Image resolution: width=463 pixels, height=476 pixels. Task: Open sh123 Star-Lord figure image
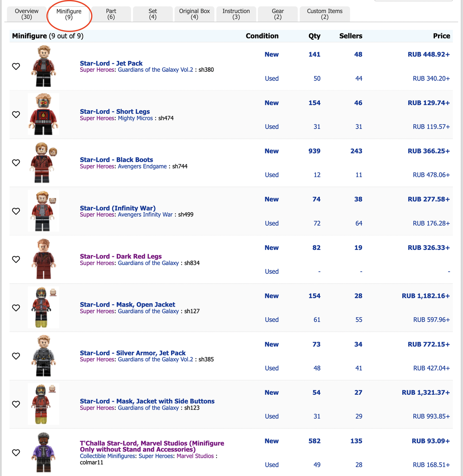click(x=44, y=404)
